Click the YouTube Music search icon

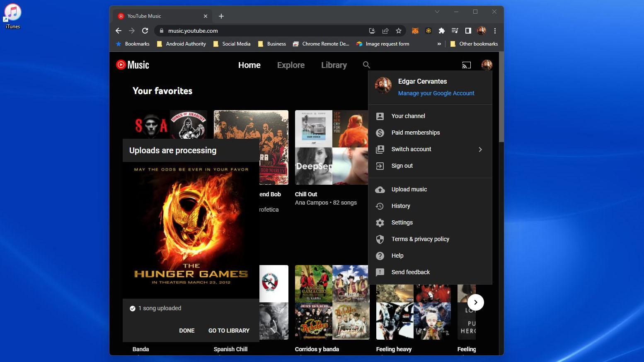pos(366,65)
